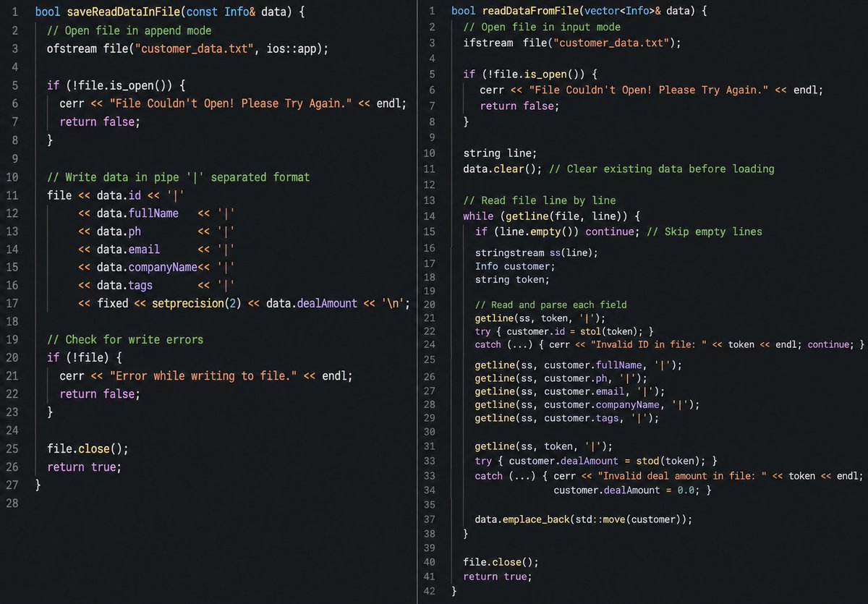Select the comment "// Open file in input mode"

[542, 27]
